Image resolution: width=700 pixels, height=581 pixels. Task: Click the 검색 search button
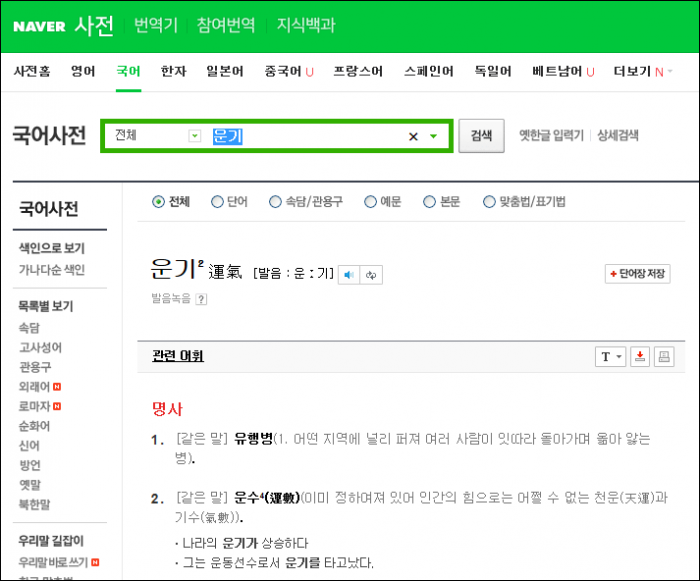coord(481,136)
